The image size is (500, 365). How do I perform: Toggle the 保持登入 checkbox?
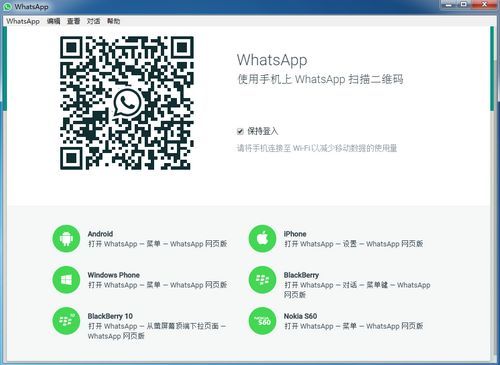click(x=240, y=131)
